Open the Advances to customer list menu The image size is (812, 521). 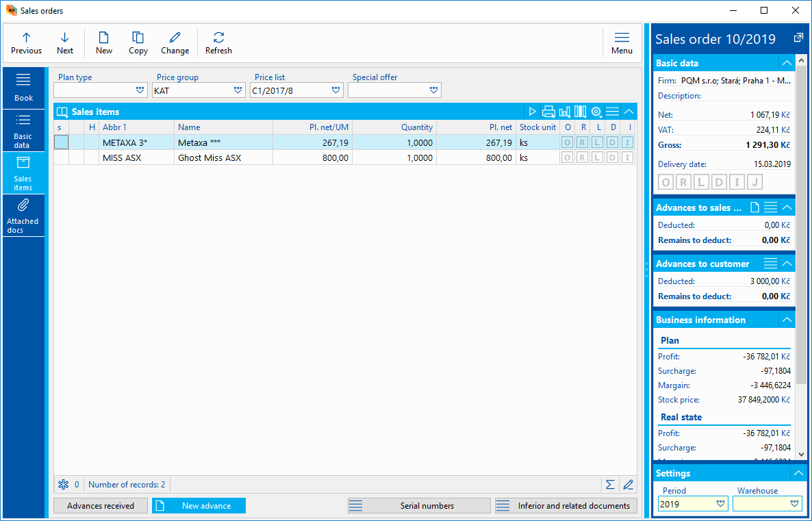(x=770, y=264)
